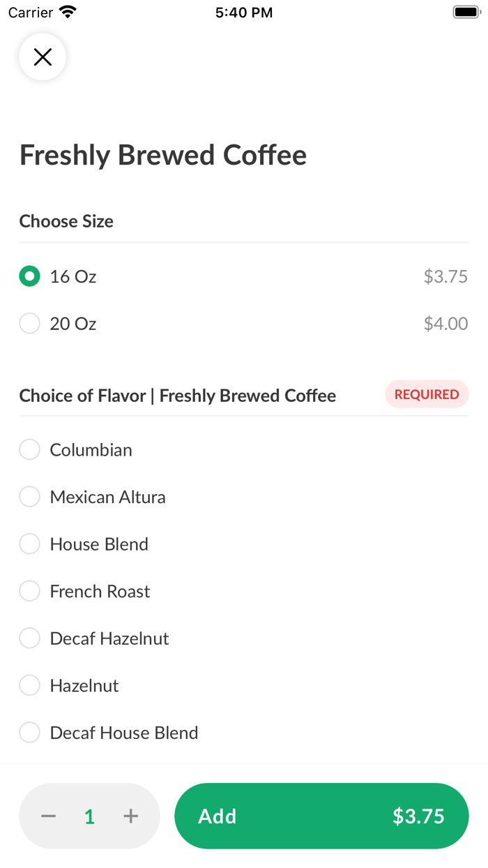Select Mexican Altura flavor
The image size is (488, 868).
click(29, 497)
